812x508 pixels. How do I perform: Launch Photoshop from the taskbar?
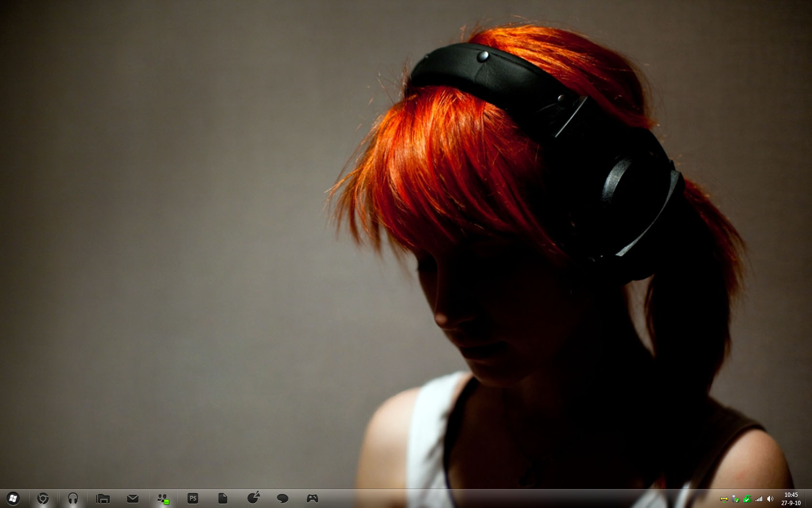point(193,498)
